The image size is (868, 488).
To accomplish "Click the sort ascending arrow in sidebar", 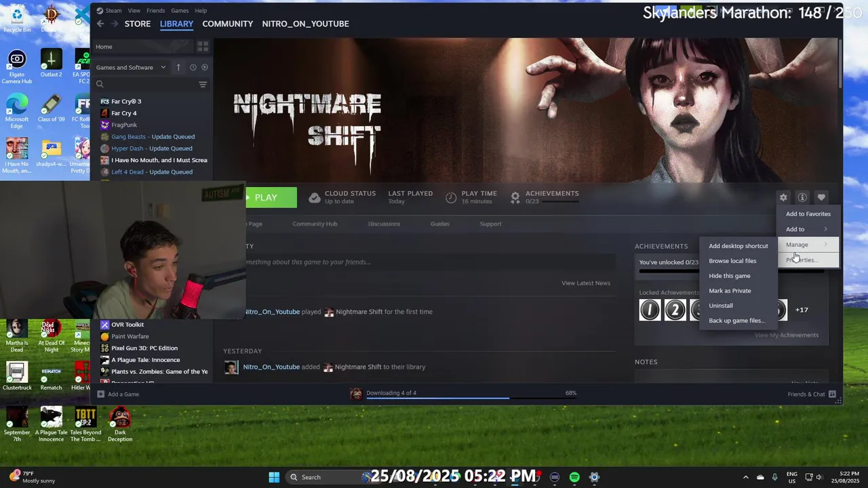I will [x=178, y=67].
